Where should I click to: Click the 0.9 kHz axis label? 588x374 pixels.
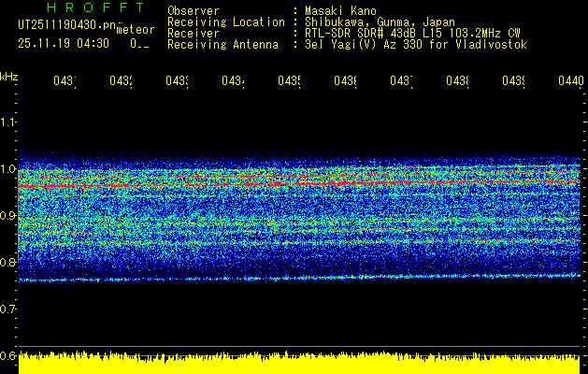tap(7, 215)
